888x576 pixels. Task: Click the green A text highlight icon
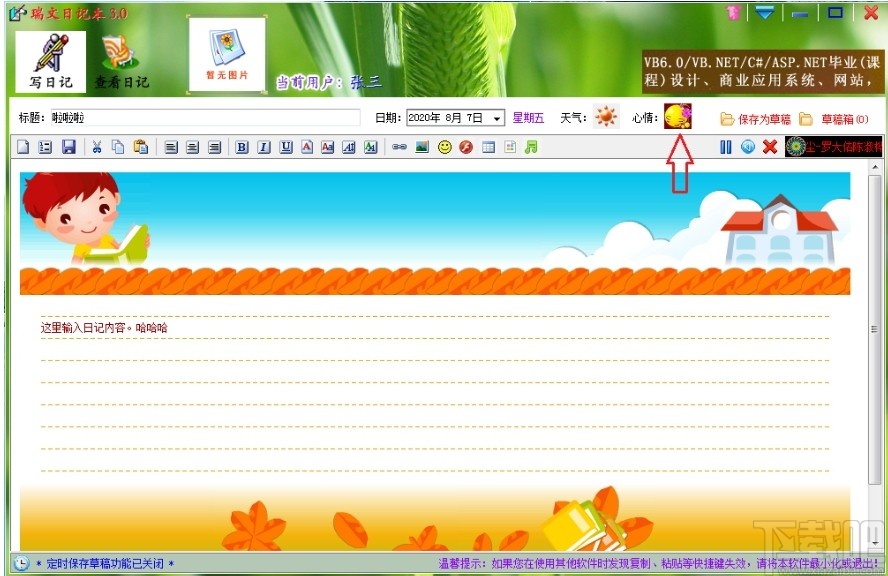click(370, 147)
